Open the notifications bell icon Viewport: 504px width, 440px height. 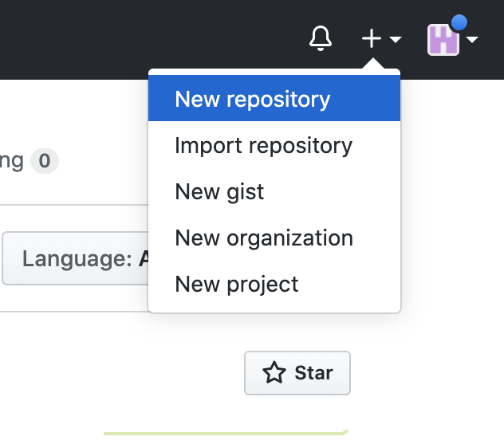[320, 38]
